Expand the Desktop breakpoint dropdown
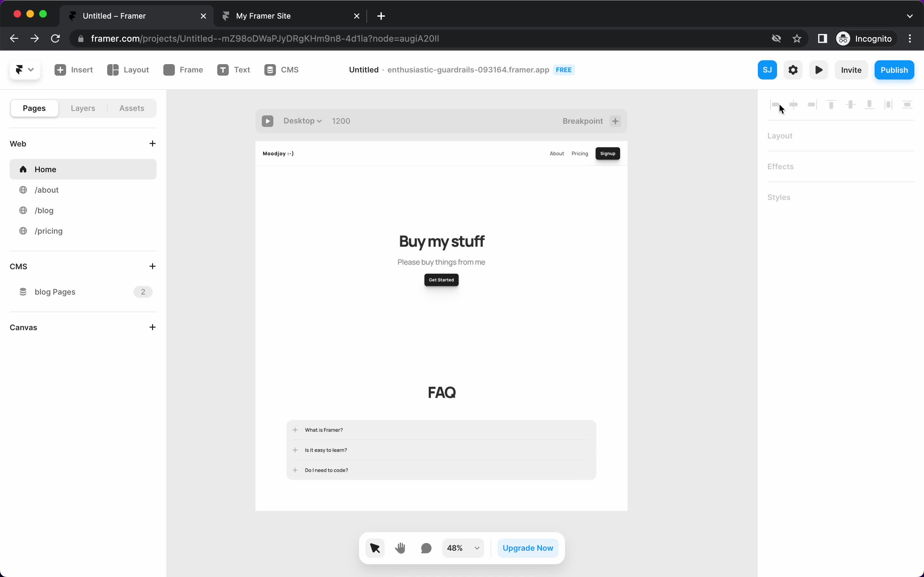Screen dimensions: 924x577 click(302, 121)
